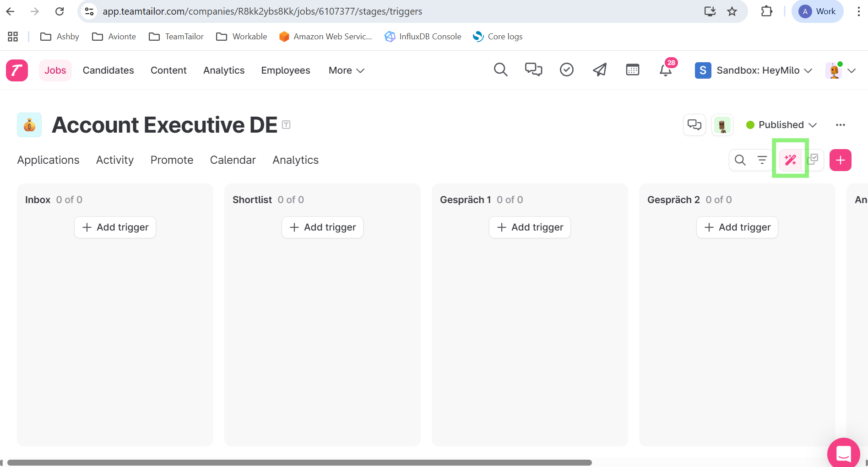Open the global search magnifier icon
This screenshot has height=467, width=868.
(x=500, y=70)
